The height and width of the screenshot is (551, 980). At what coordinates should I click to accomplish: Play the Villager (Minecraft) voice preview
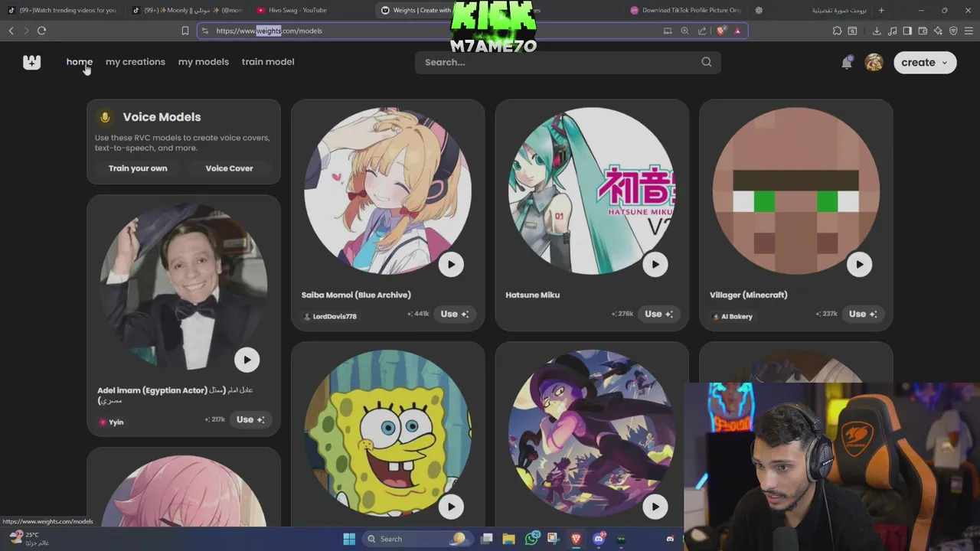[859, 264]
